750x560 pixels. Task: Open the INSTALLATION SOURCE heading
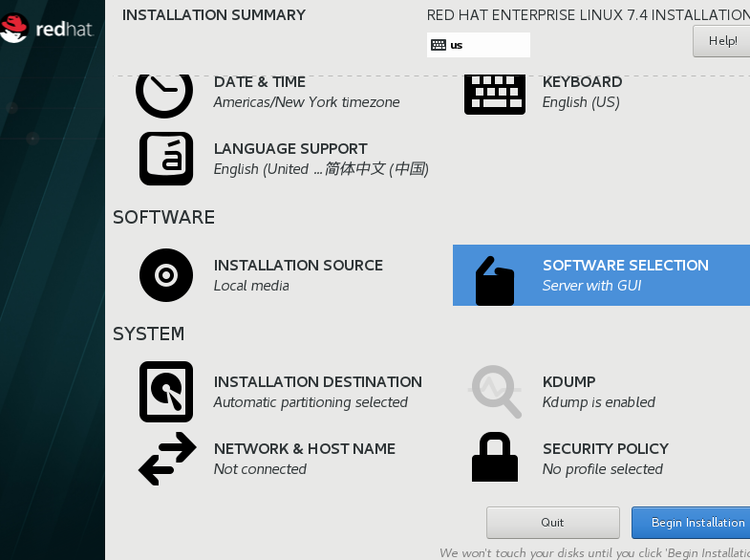(298, 265)
